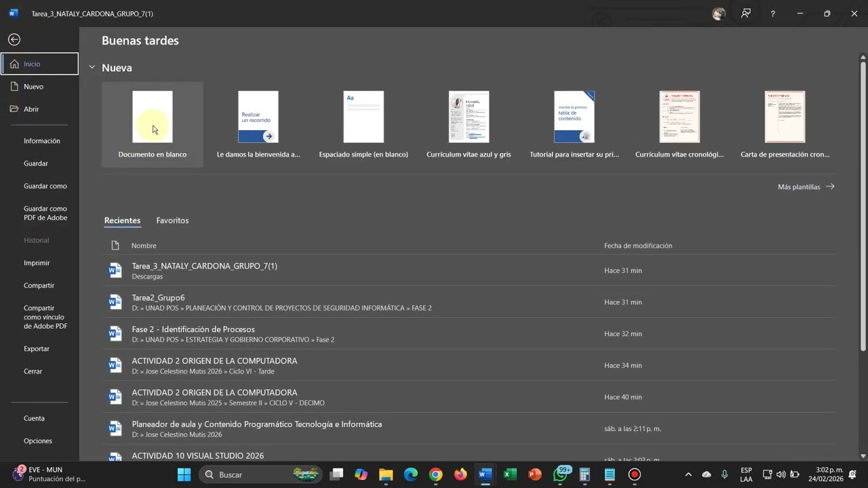Launch Google Chrome from the taskbar
The height and width of the screenshot is (488, 868).
click(x=435, y=474)
